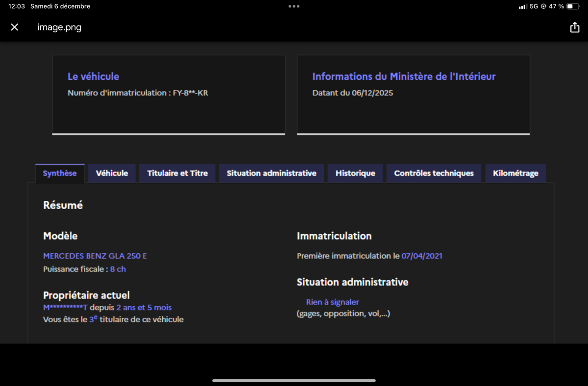The width and height of the screenshot is (588, 386).
Task: Open the three-dot multitasking menu
Action: 294,6
